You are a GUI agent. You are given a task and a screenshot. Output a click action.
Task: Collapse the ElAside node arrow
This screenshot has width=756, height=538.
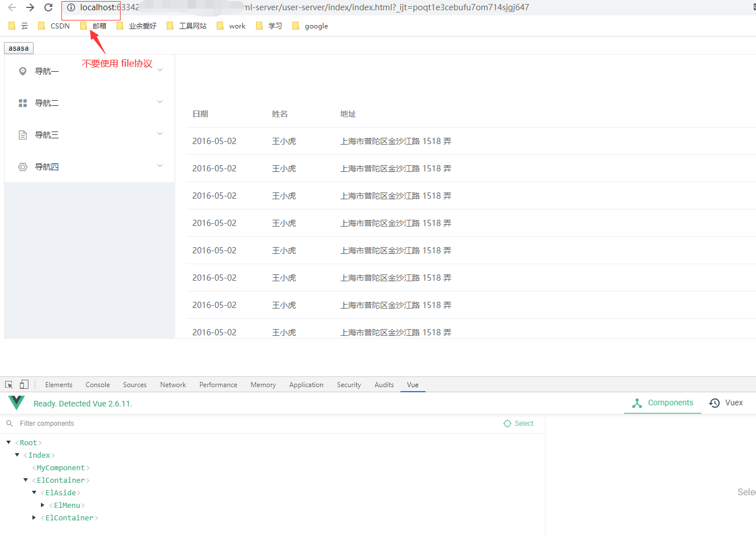34,492
